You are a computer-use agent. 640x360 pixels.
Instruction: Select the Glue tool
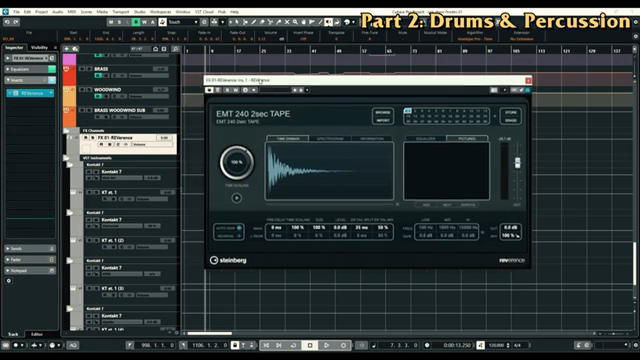[x=279, y=22]
